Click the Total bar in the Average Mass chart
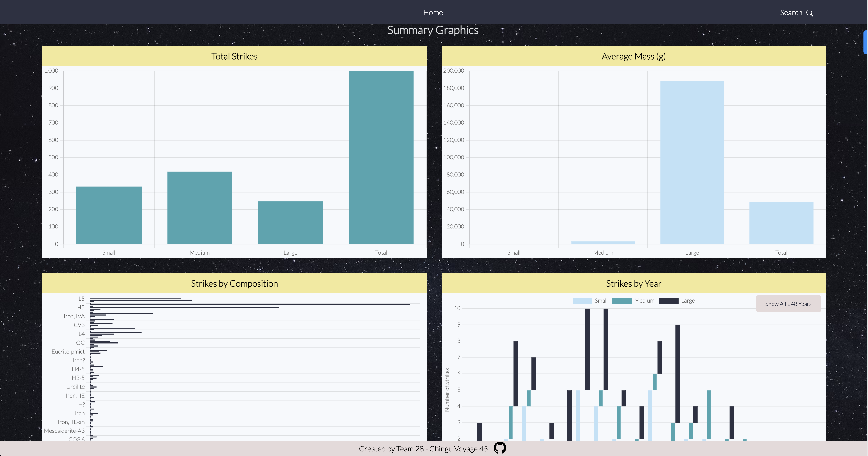The height and width of the screenshot is (456, 868). [x=781, y=223]
